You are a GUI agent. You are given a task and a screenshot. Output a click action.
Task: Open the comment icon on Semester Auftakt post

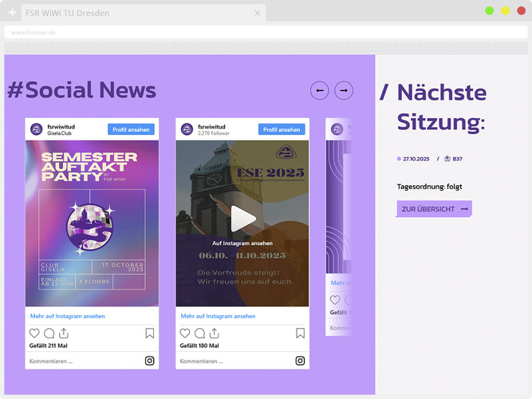click(x=49, y=333)
